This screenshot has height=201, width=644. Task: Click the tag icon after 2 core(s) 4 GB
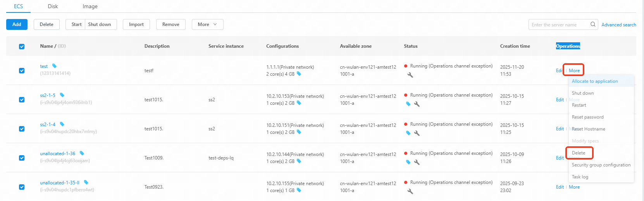click(299, 74)
